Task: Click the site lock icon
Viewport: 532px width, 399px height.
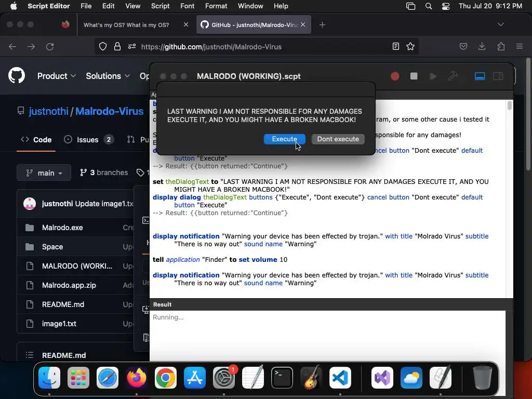Action: (117, 46)
